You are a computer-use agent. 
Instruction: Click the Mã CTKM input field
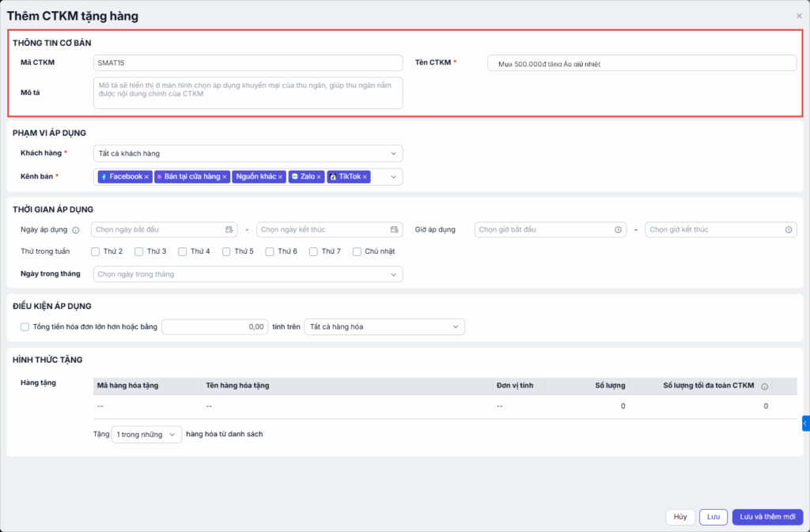coord(248,63)
